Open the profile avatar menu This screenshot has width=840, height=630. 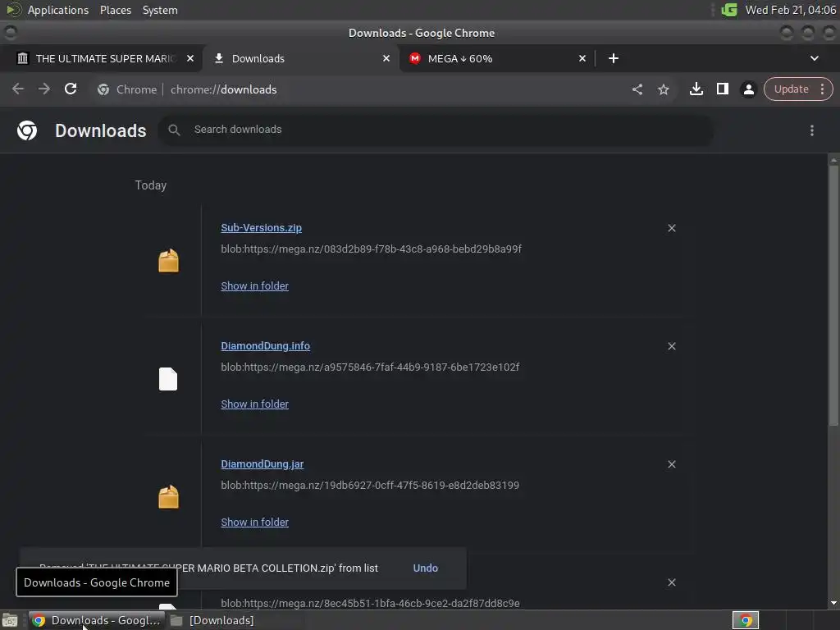tap(748, 89)
